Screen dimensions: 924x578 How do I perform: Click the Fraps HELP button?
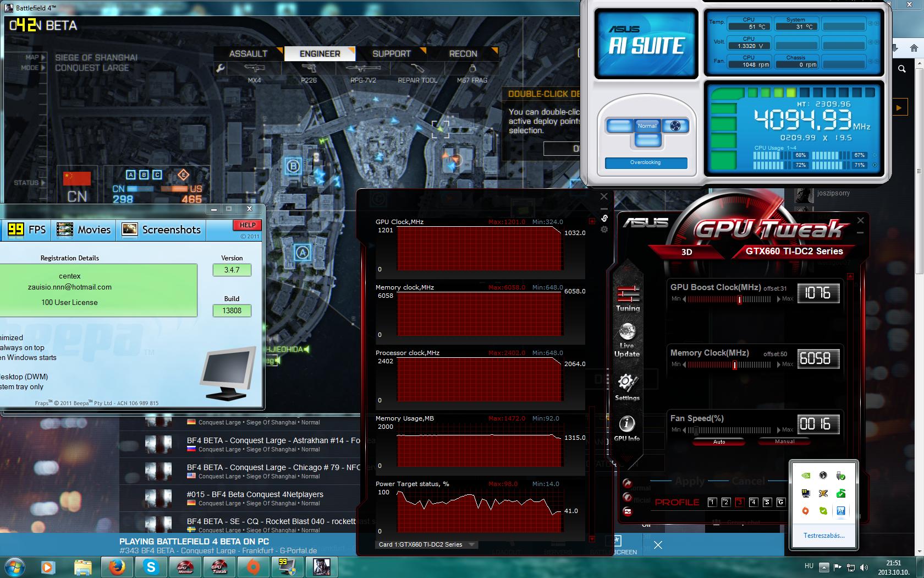[248, 225]
